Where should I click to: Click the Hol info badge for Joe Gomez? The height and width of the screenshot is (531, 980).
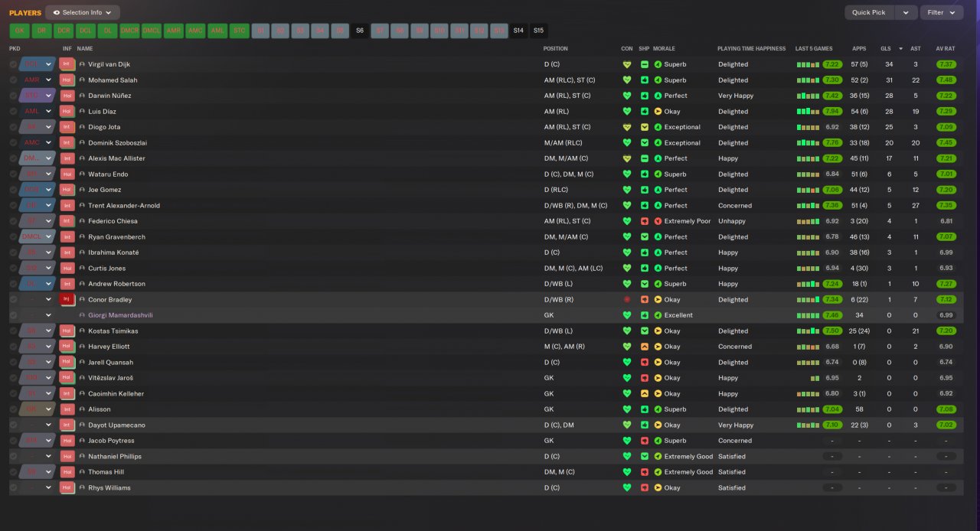pyautogui.click(x=67, y=190)
